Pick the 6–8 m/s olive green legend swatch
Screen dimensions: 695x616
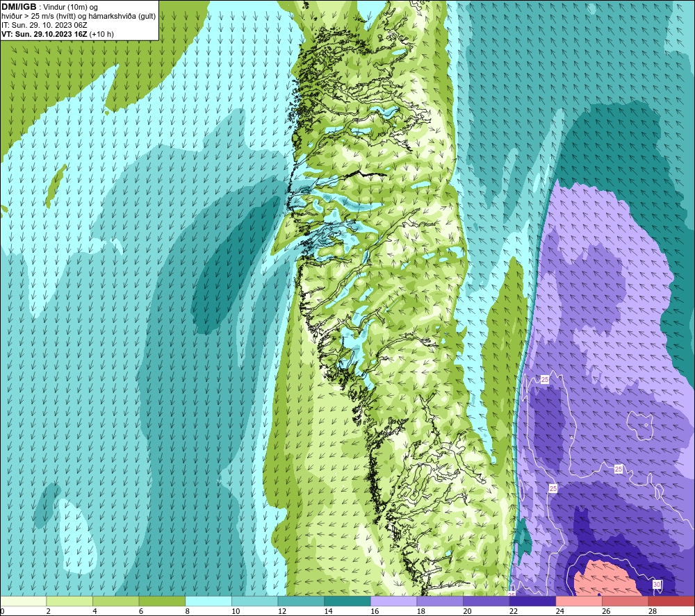[162, 601]
